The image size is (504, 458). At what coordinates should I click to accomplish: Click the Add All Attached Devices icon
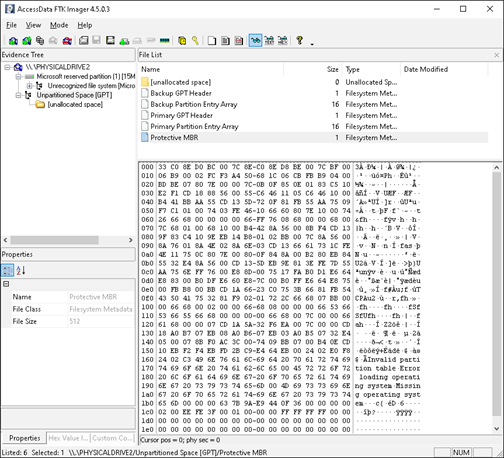pos(27,41)
